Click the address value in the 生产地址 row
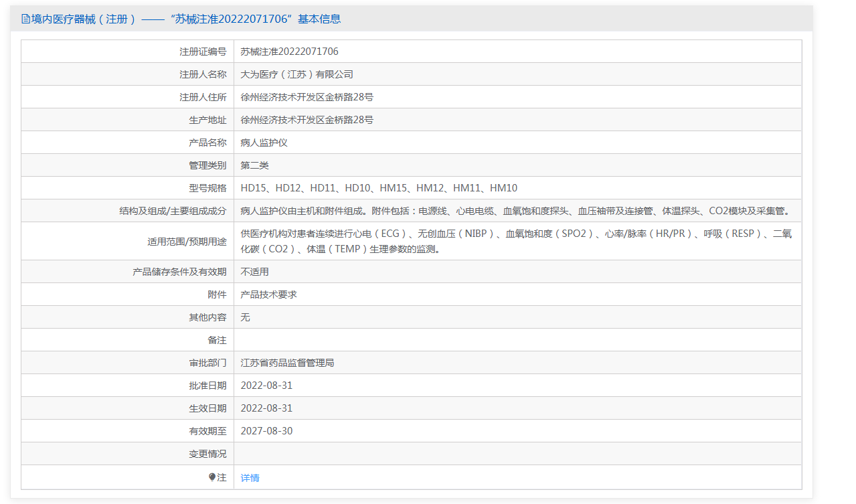 (x=307, y=120)
